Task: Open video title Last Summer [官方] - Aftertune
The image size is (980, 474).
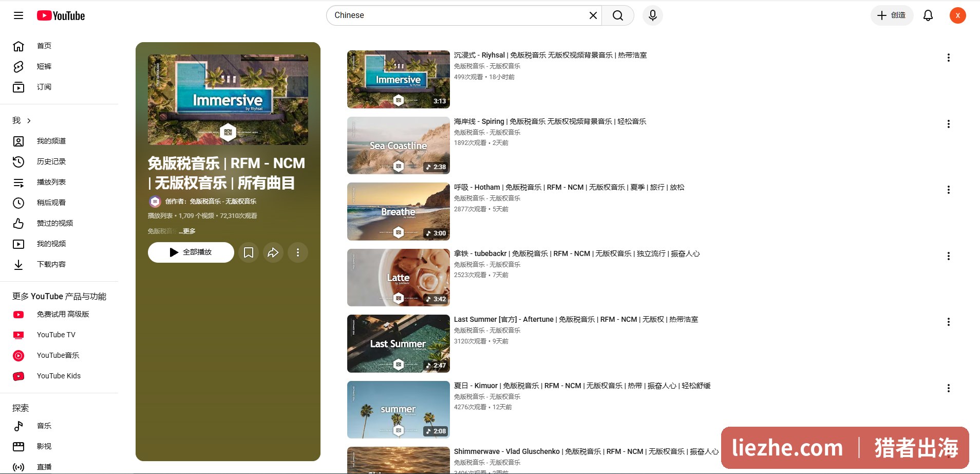Action: pyautogui.click(x=576, y=319)
